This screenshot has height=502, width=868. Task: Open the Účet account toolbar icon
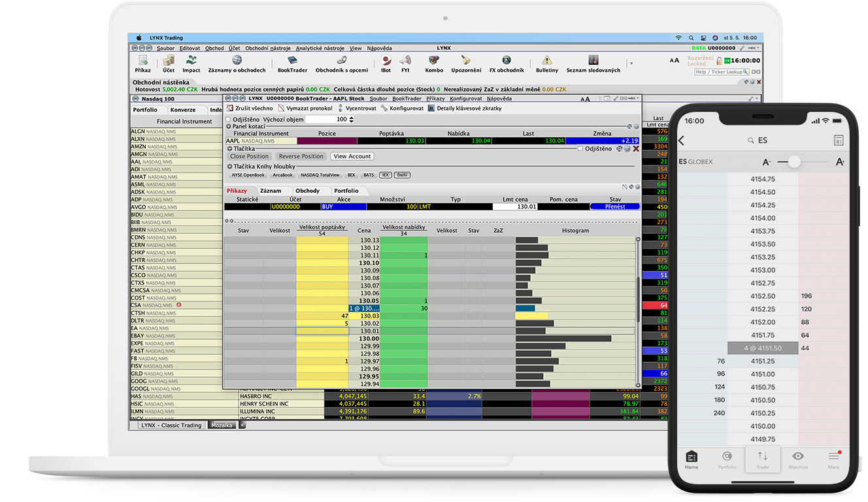(x=169, y=63)
